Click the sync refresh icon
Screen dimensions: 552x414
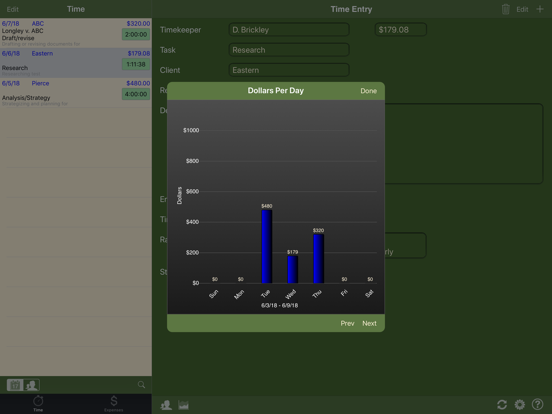click(x=502, y=404)
